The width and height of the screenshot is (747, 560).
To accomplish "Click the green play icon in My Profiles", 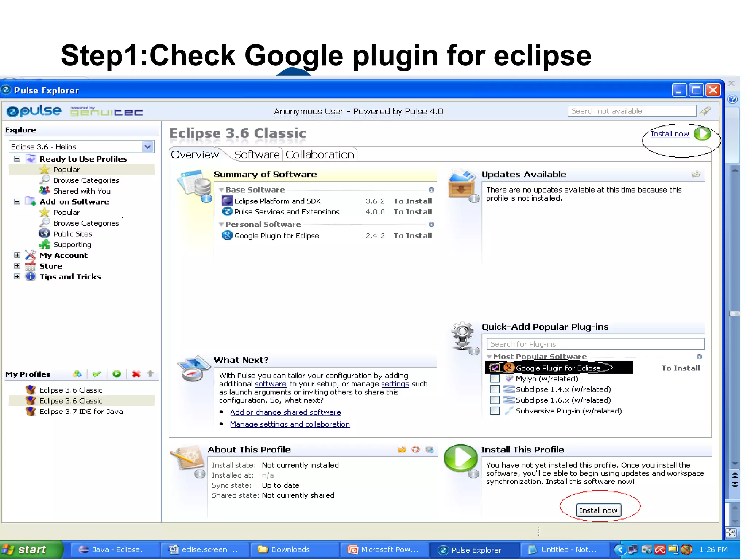I will (x=117, y=374).
